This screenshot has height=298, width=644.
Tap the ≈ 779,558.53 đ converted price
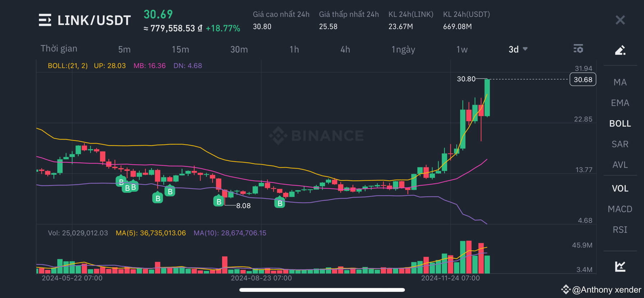[x=173, y=28]
